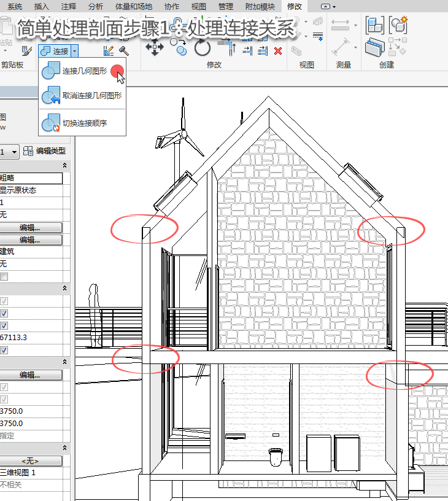Image resolution: width=448 pixels, height=501 pixels.
Task: Click the Create Assembly icon
Action: click(375, 25)
